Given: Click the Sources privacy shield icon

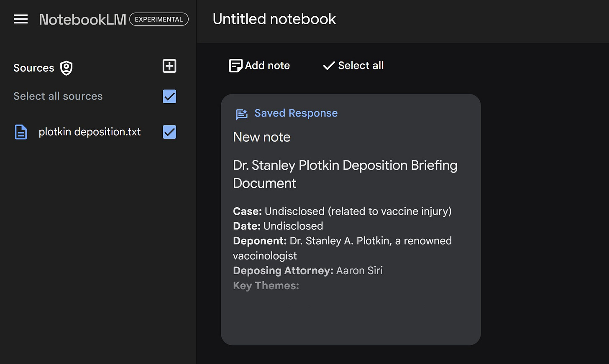Looking at the screenshot, I should point(66,68).
